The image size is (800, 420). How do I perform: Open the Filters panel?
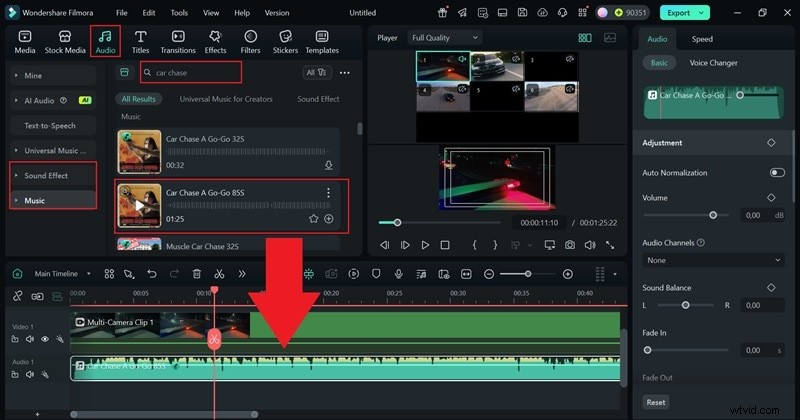250,41
